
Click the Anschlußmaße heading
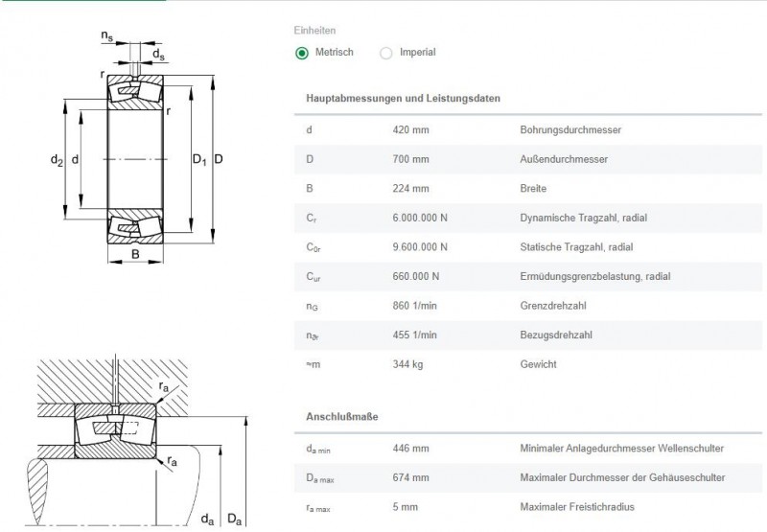tap(342, 417)
